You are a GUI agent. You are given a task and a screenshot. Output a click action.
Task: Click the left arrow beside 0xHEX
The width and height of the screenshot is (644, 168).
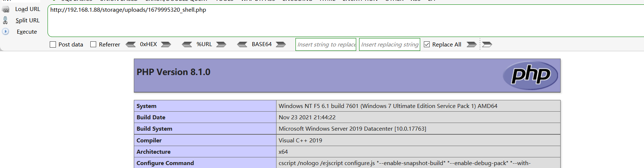[x=131, y=44]
